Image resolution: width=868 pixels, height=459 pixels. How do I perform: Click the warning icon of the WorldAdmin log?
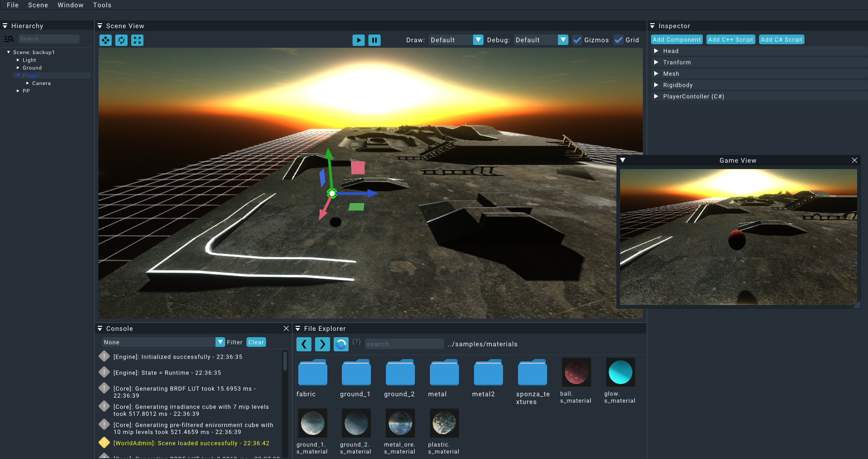tap(104, 443)
